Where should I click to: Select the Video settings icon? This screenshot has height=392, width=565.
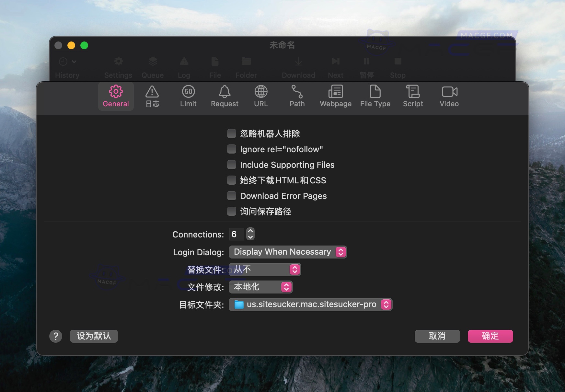tap(449, 96)
